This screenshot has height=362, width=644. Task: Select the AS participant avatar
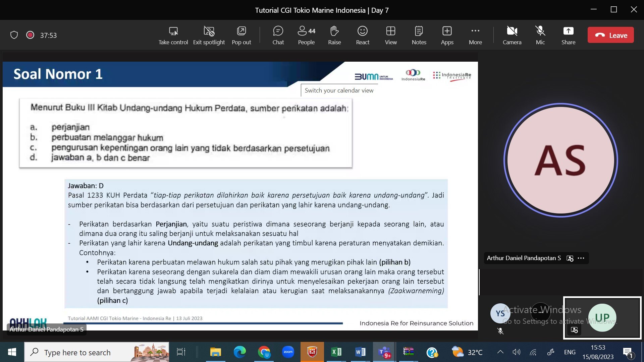[560, 160]
